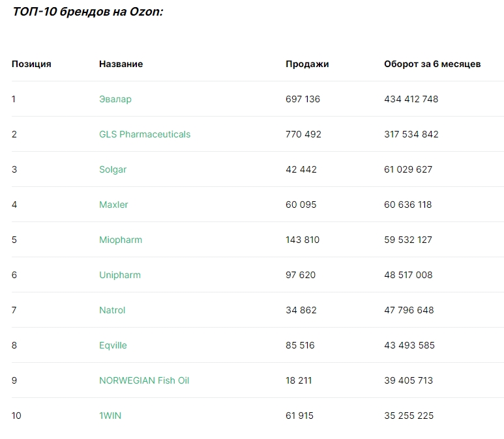
Task: Click 1WIN turnover value 35 255 225
Action: 409,416
